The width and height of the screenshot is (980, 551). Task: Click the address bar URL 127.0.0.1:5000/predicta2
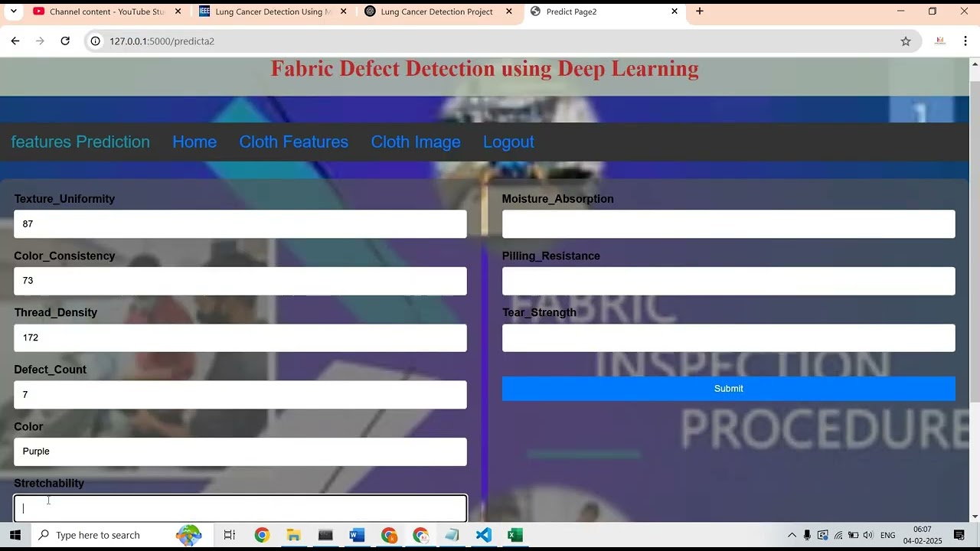click(162, 41)
